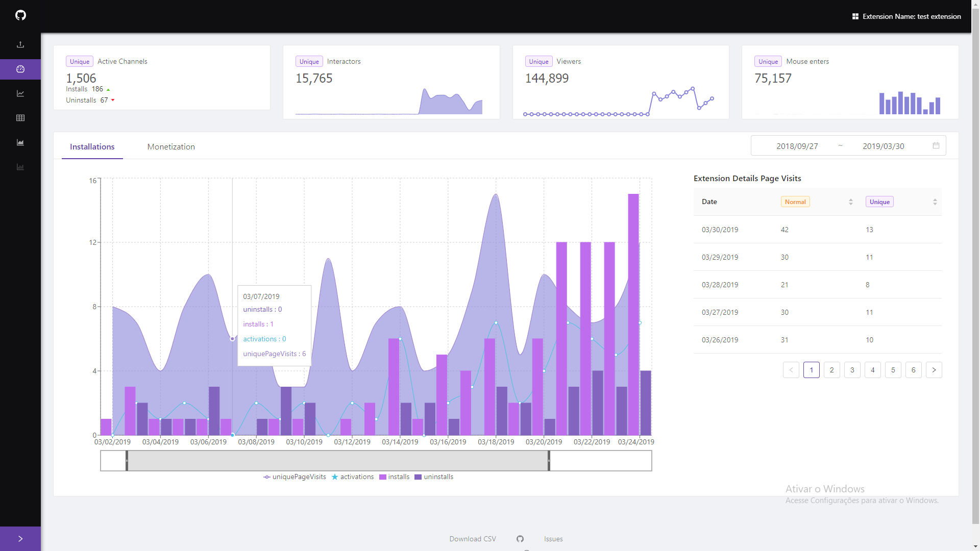
Task: Toggle activations legend item
Action: pos(353,477)
